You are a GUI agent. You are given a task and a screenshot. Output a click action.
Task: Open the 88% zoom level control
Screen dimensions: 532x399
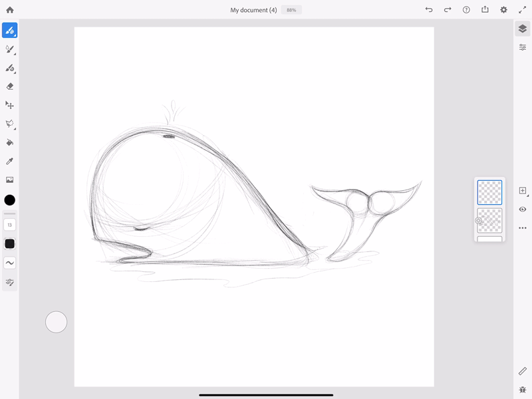[291, 9]
